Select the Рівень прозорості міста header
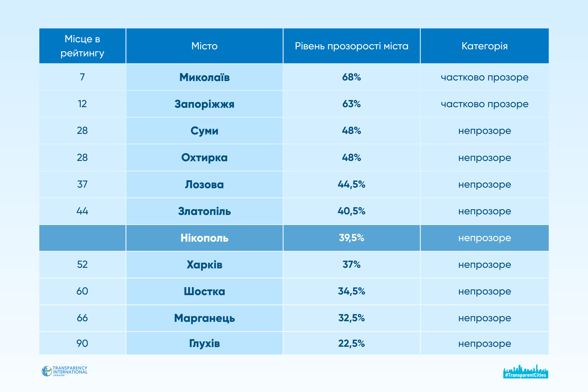 [351, 46]
